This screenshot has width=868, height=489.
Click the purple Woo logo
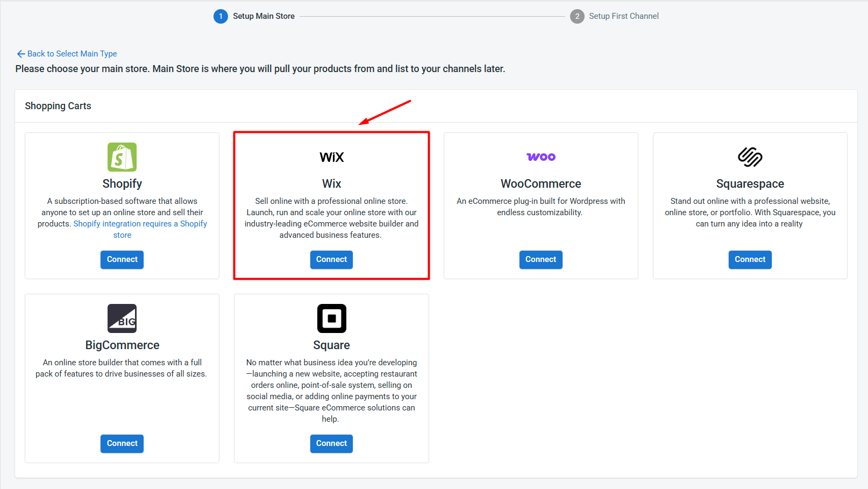coord(541,157)
